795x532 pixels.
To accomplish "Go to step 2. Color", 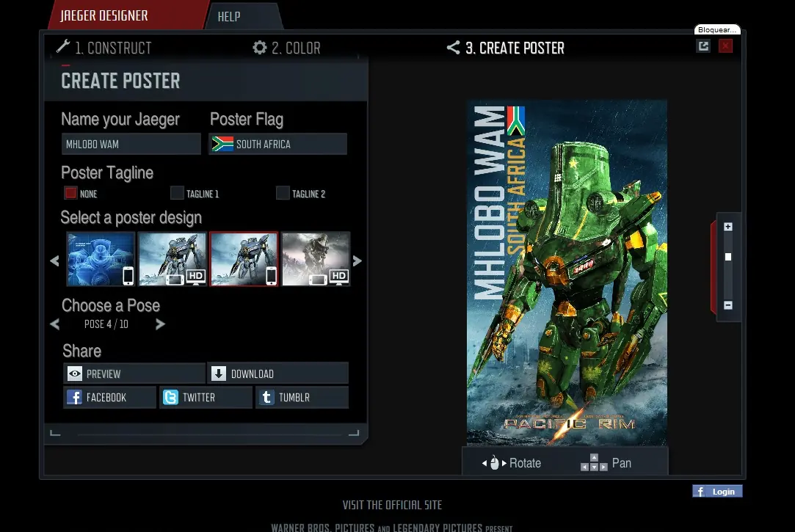I will pos(286,48).
